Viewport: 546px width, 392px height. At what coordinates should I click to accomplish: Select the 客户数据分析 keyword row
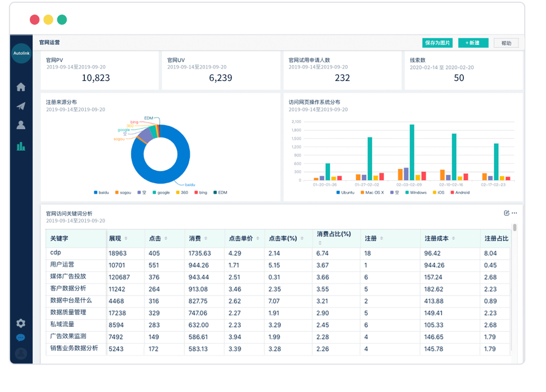pos(278,289)
